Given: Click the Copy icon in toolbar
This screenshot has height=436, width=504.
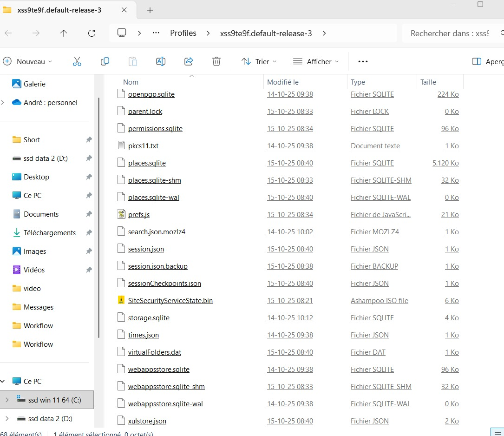Looking at the screenshot, I should coord(105,61).
